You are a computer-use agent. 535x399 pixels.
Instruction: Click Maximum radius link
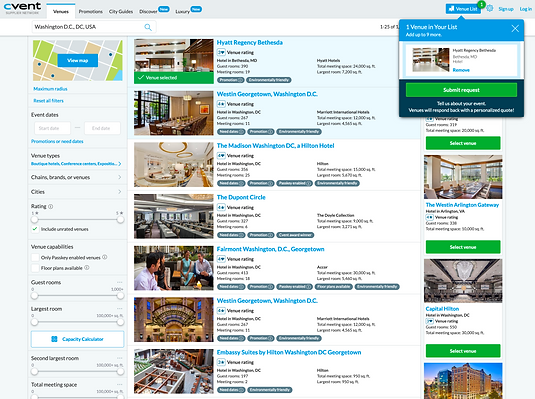tap(50, 89)
